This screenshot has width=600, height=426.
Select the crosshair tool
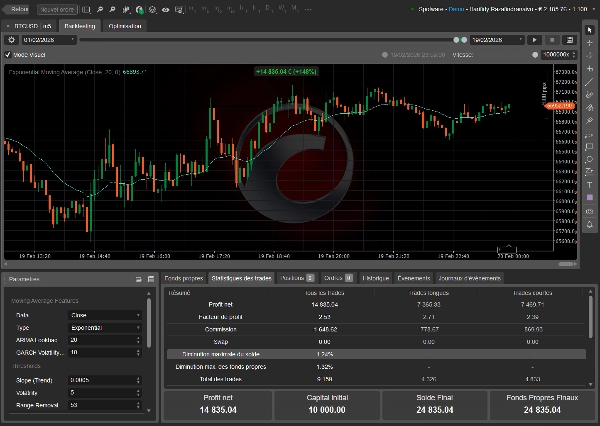(590, 43)
